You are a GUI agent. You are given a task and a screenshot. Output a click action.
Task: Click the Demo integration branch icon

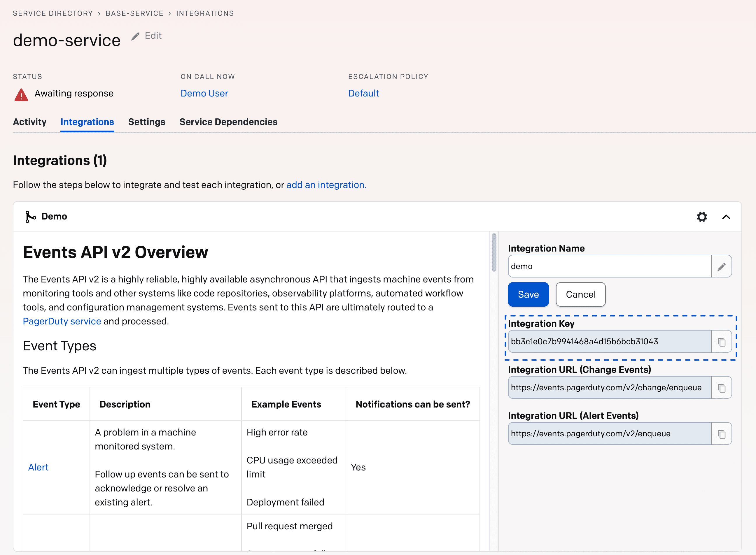click(30, 217)
